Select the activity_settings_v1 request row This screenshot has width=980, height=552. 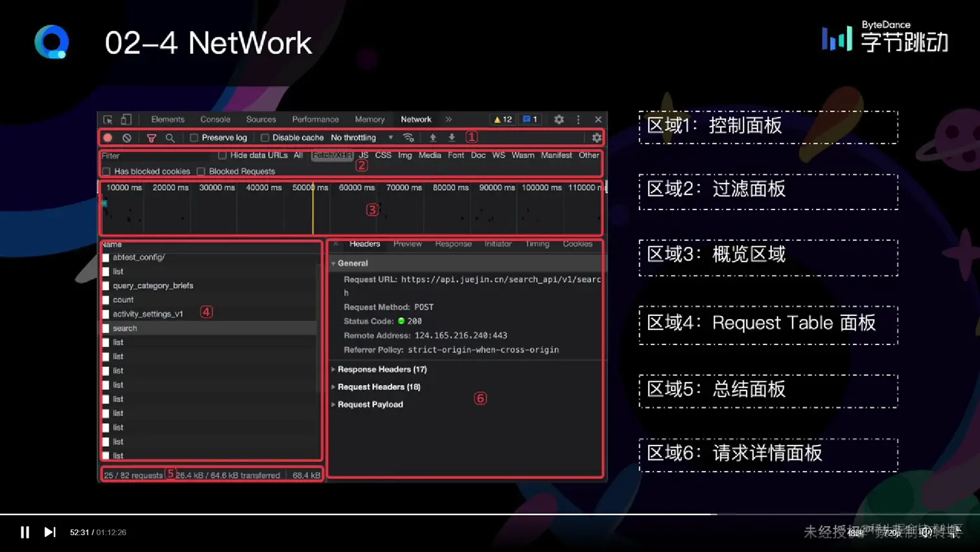(209, 314)
